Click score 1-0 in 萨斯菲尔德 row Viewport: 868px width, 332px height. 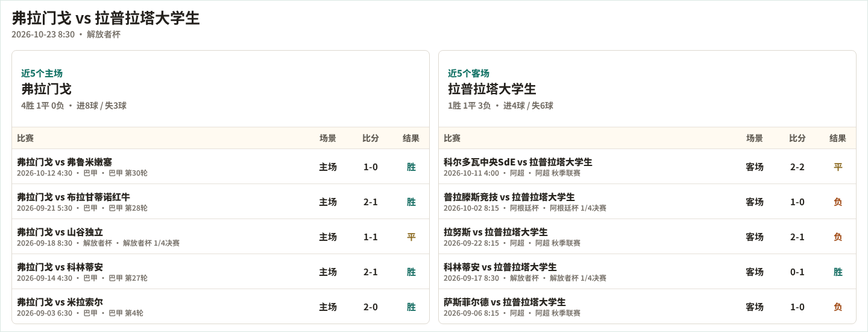click(x=797, y=307)
